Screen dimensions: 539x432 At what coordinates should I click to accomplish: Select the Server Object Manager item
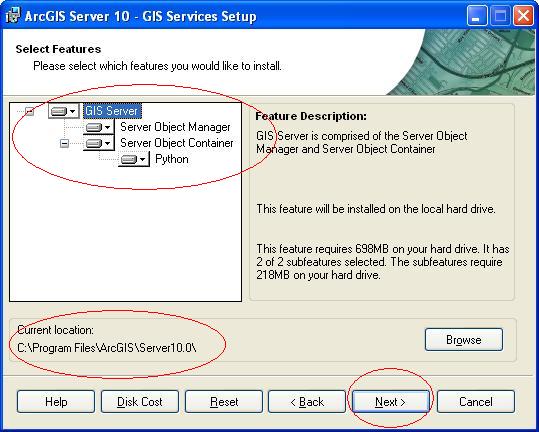(175, 127)
